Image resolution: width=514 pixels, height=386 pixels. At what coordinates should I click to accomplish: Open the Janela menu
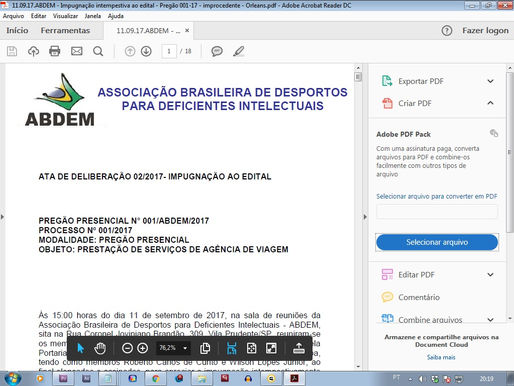point(93,16)
